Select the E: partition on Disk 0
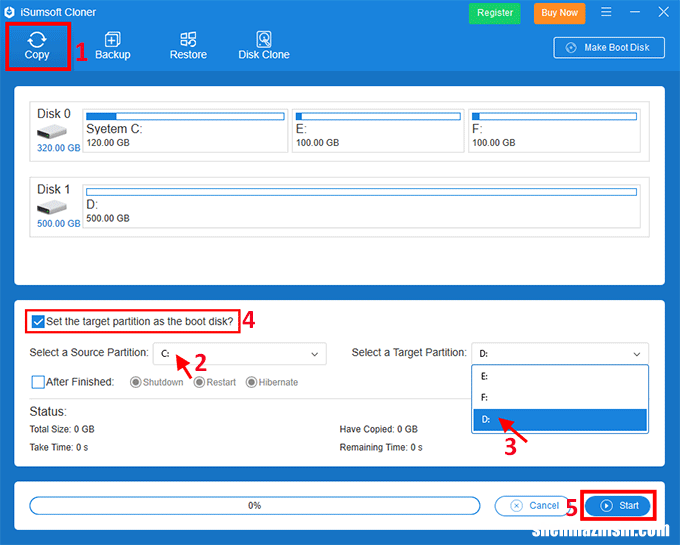The width and height of the screenshot is (680, 545). coord(378,131)
